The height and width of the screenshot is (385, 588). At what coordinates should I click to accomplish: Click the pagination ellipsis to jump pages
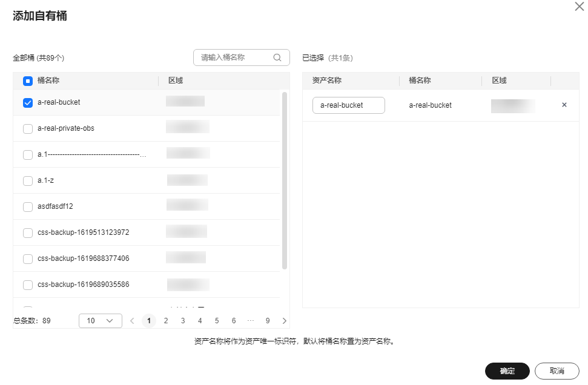point(251,320)
